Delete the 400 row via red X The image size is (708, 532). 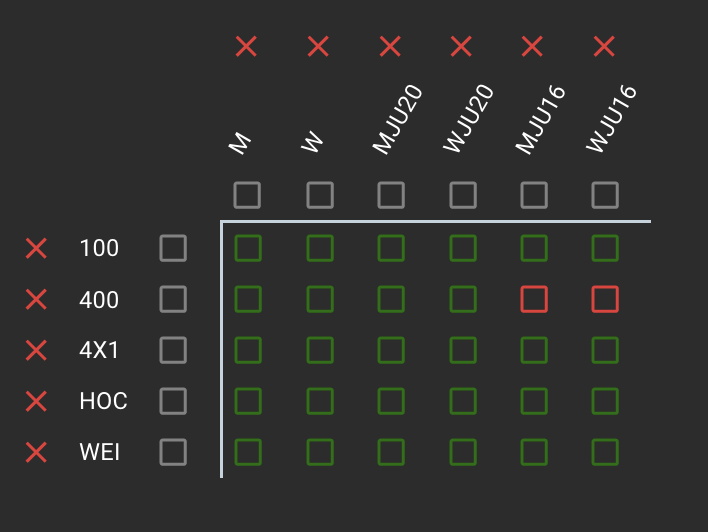click(x=36, y=299)
